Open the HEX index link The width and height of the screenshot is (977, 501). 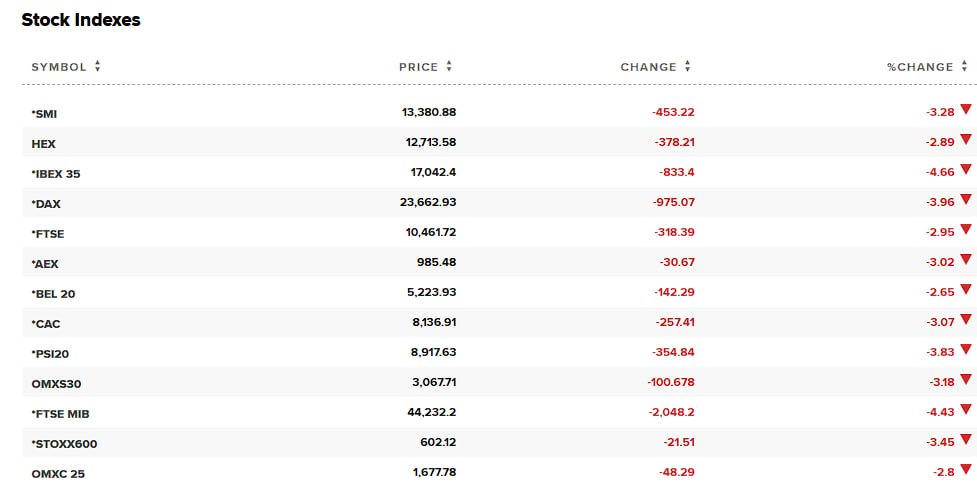[x=44, y=144]
